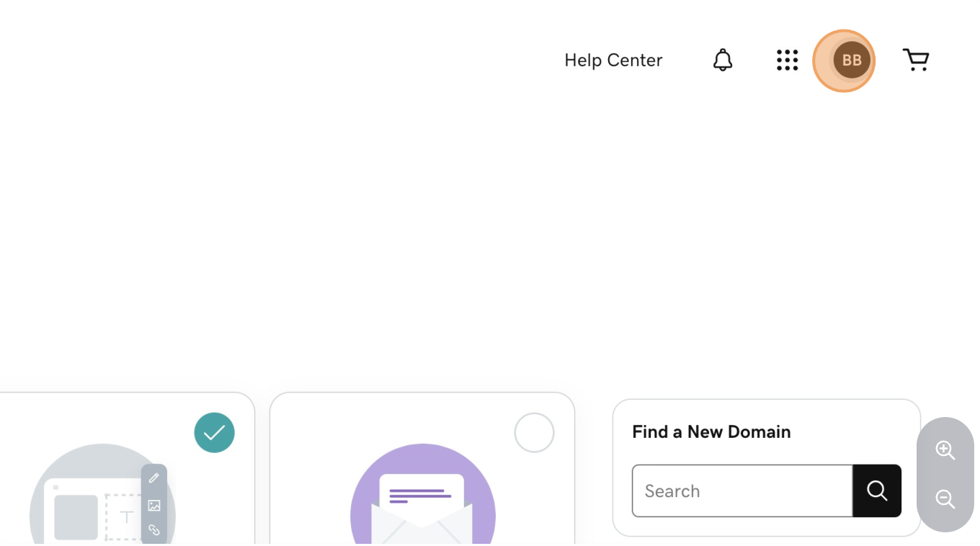Open the Help Center link
Viewport: 980px width, 546px height.
(x=613, y=60)
